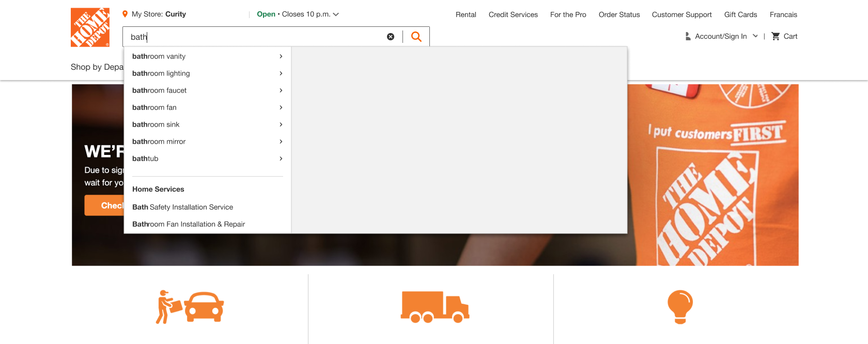Open the Account/Sign In dropdown arrow

pyautogui.click(x=755, y=36)
